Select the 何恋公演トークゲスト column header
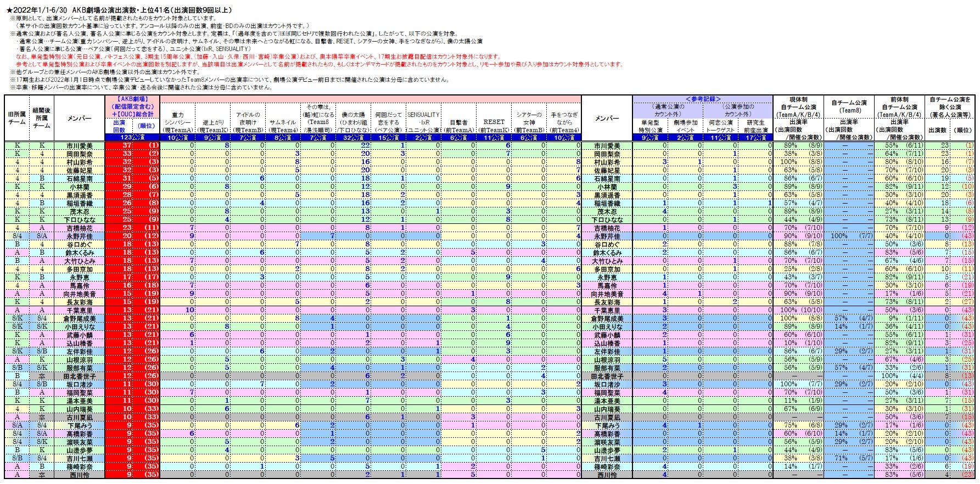This screenshot has width=980, height=484. 720,126
